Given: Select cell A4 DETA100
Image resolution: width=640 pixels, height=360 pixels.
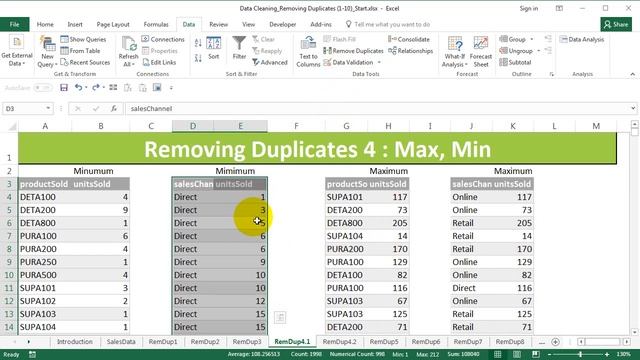Looking at the screenshot, I should coord(45,197).
